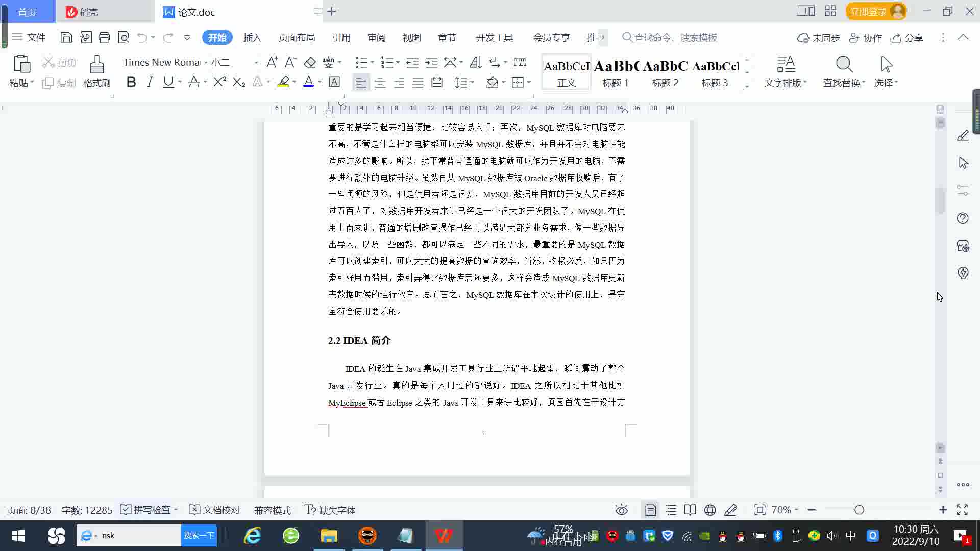Viewport: 980px width, 551px height.
Task: Toggle Bold formatting button
Action: coord(131,82)
